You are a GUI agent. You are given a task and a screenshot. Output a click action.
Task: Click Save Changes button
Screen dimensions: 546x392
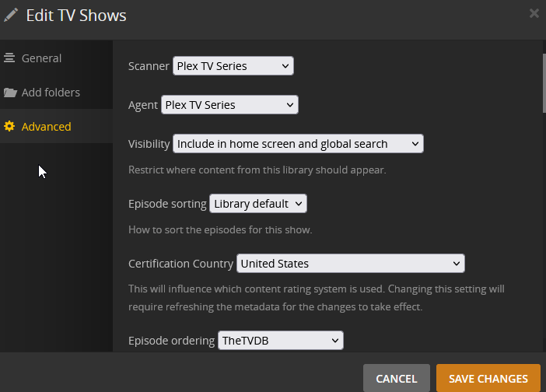click(488, 379)
